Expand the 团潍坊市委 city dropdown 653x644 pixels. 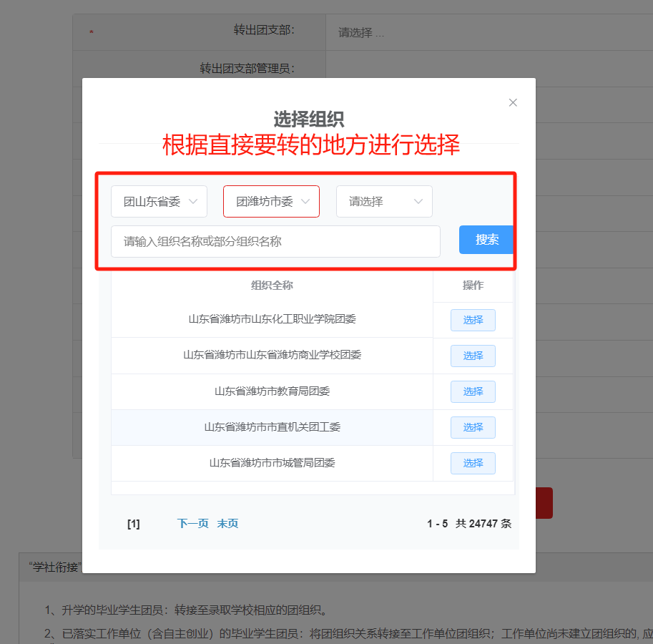(270, 202)
